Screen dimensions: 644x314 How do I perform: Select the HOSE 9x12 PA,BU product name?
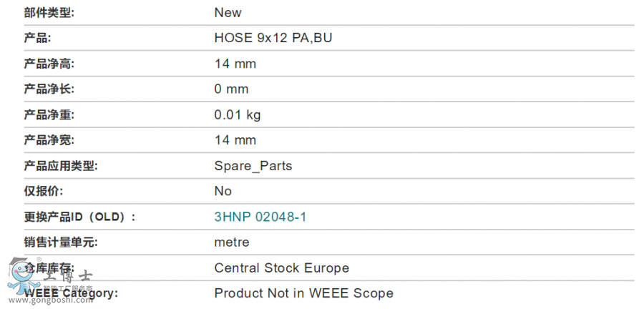(273, 38)
